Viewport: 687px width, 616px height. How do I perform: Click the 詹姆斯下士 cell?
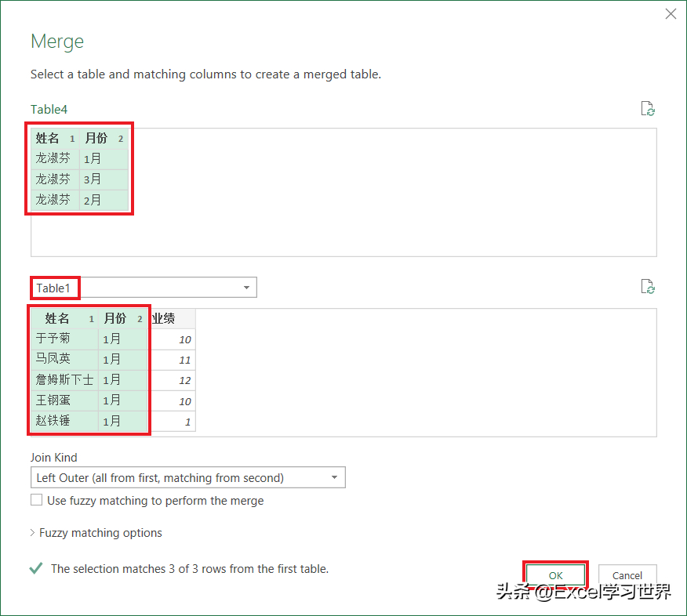[64, 379]
